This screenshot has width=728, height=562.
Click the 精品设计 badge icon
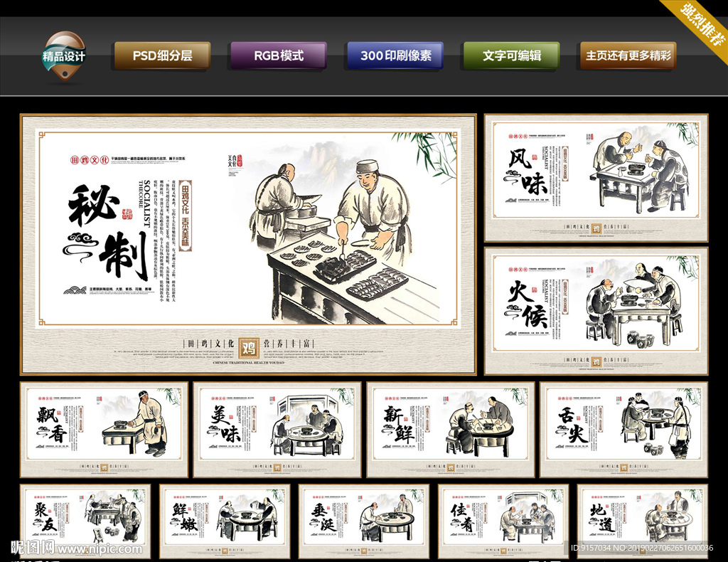tap(64, 56)
